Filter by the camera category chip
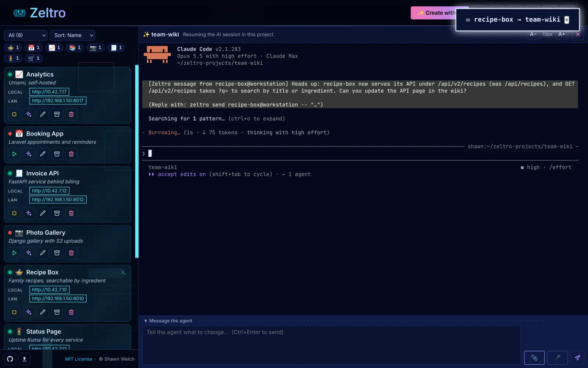Image resolution: width=588 pixels, height=368 pixels. point(96,48)
